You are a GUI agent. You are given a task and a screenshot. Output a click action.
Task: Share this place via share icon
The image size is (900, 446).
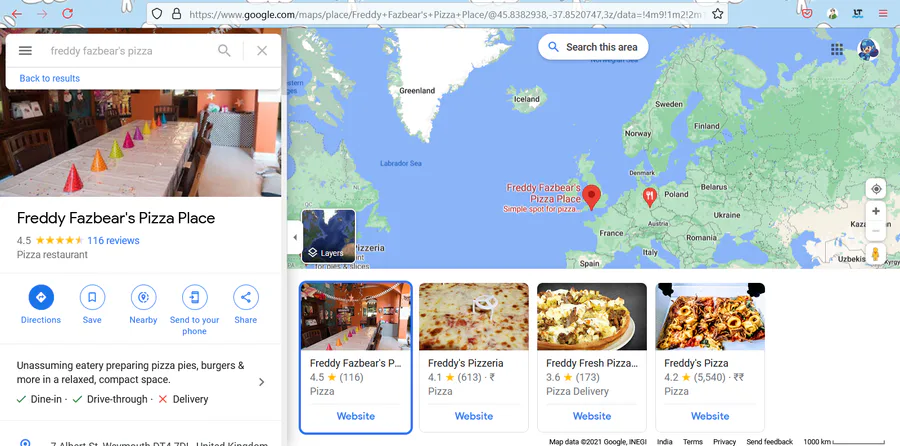(x=246, y=297)
